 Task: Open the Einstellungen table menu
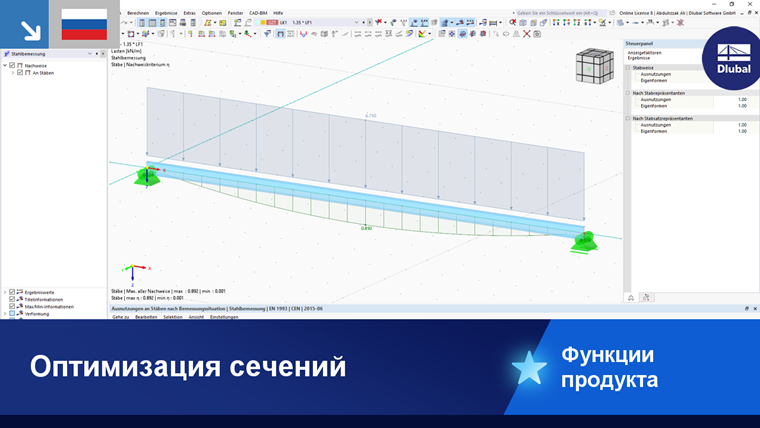pos(224,317)
